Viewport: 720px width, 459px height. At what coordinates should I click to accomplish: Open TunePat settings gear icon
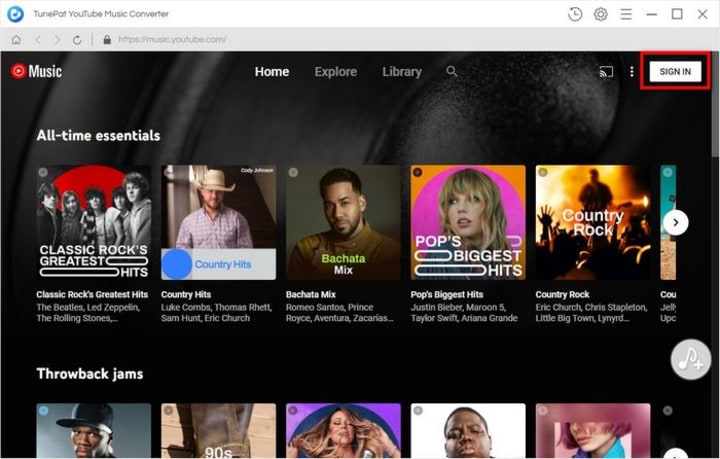coord(601,14)
